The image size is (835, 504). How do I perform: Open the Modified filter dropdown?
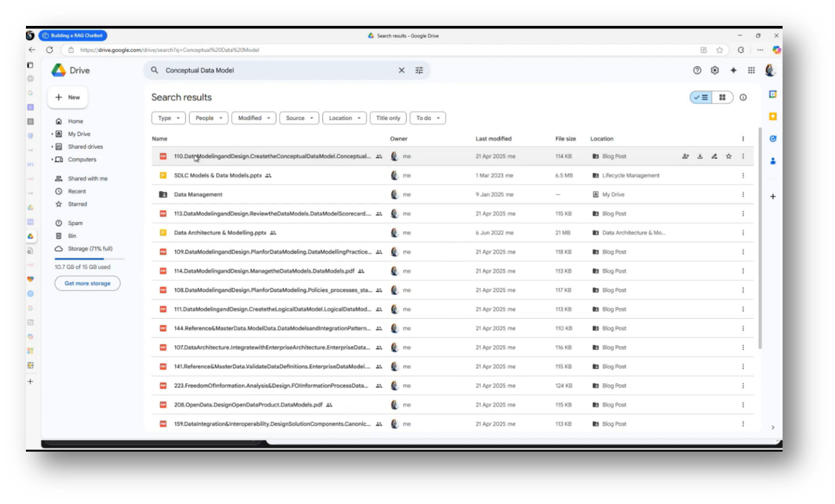(x=254, y=118)
